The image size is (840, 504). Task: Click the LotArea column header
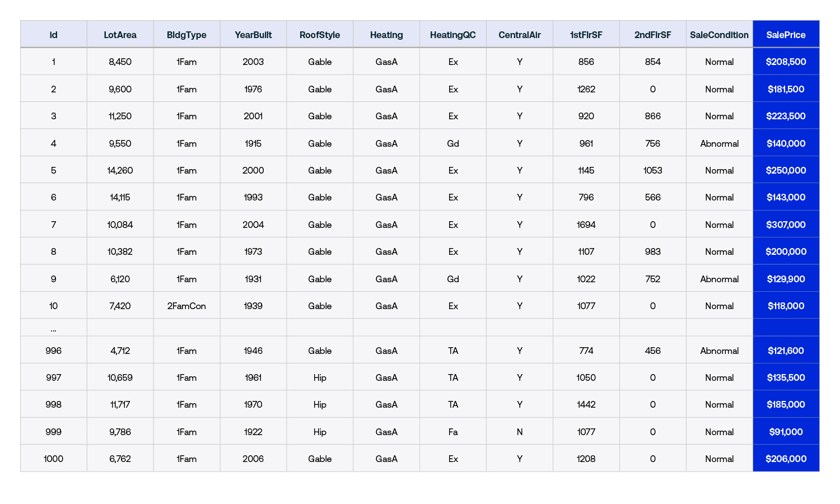coord(120,35)
